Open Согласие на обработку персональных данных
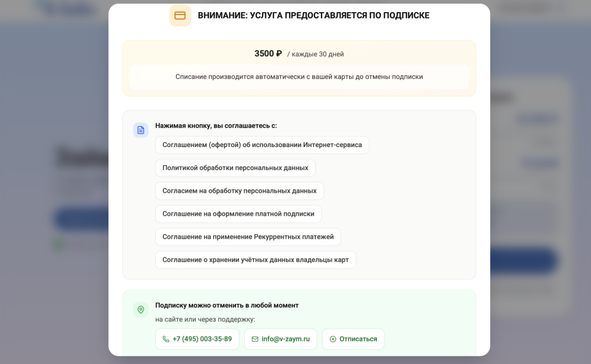Screen dimensions: 591x364 pos(239,191)
